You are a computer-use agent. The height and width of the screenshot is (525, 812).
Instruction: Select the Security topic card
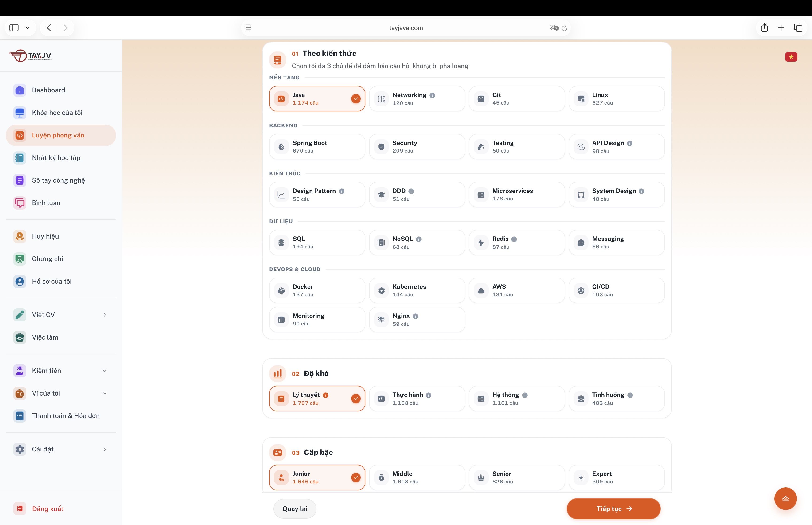point(417,147)
